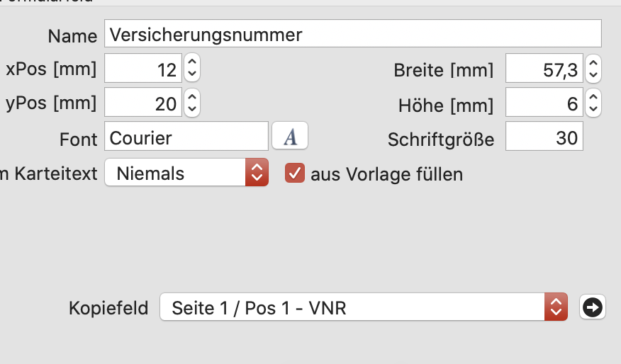
Task: Lower Breite with the stepper down arrow
Action: (593, 75)
